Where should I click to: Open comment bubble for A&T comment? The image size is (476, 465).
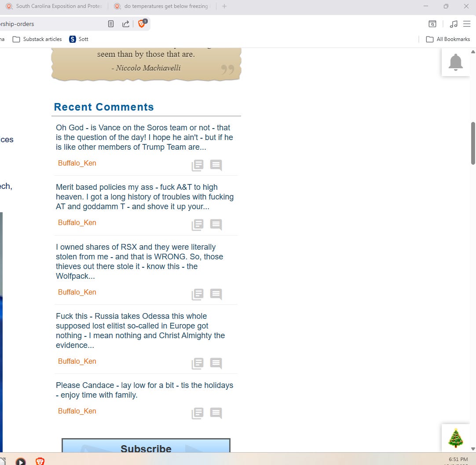(216, 225)
